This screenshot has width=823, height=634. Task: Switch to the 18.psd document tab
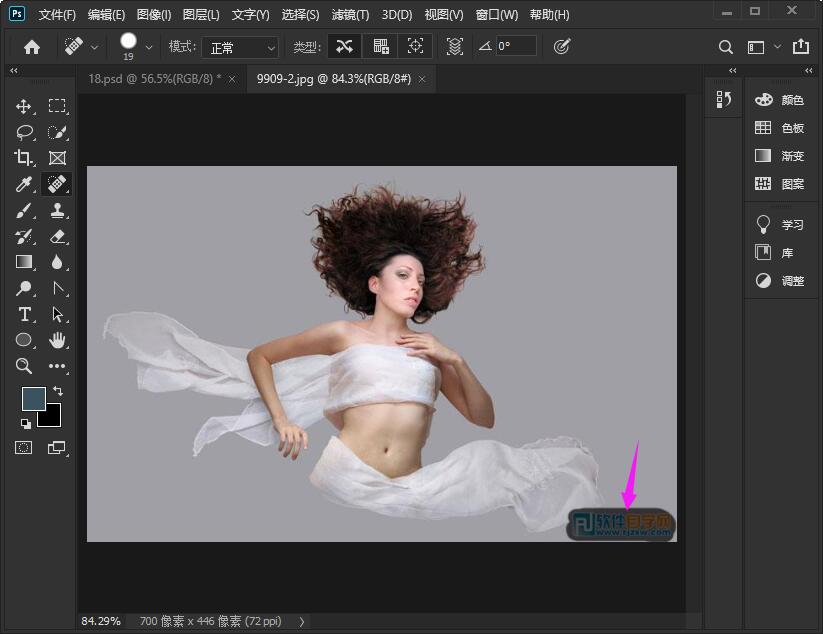153,78
